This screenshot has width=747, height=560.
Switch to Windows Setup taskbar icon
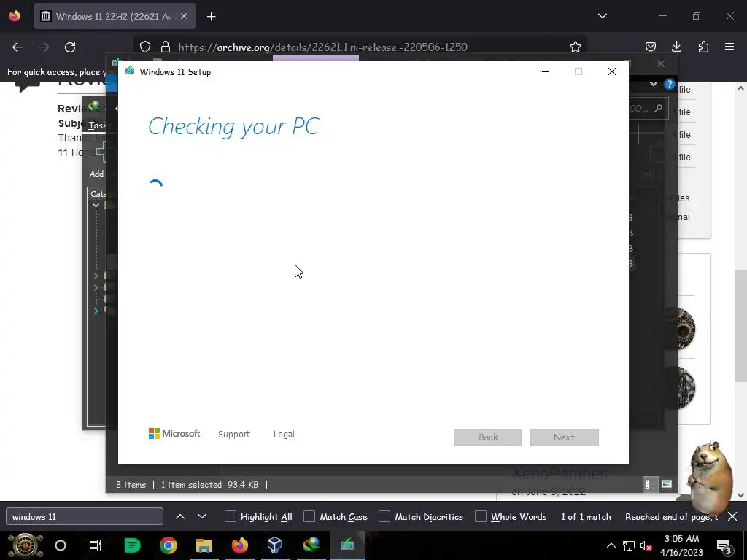(x=347, y=545)
